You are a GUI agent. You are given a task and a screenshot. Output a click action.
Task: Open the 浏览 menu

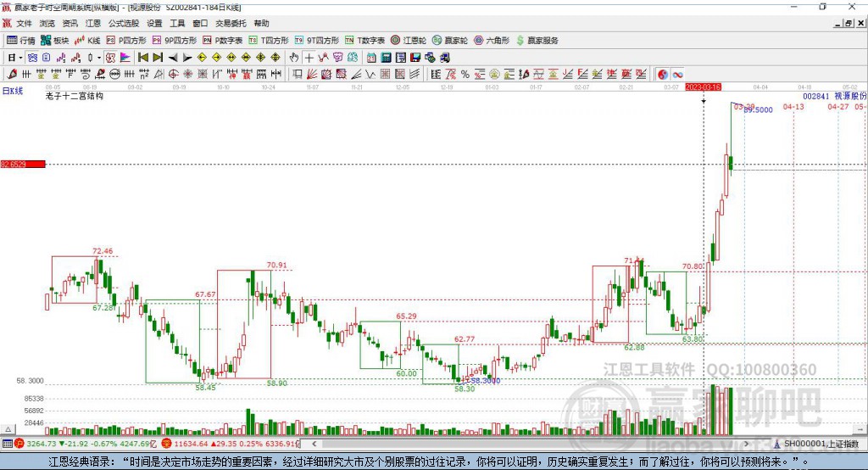[x=47, y=23]
